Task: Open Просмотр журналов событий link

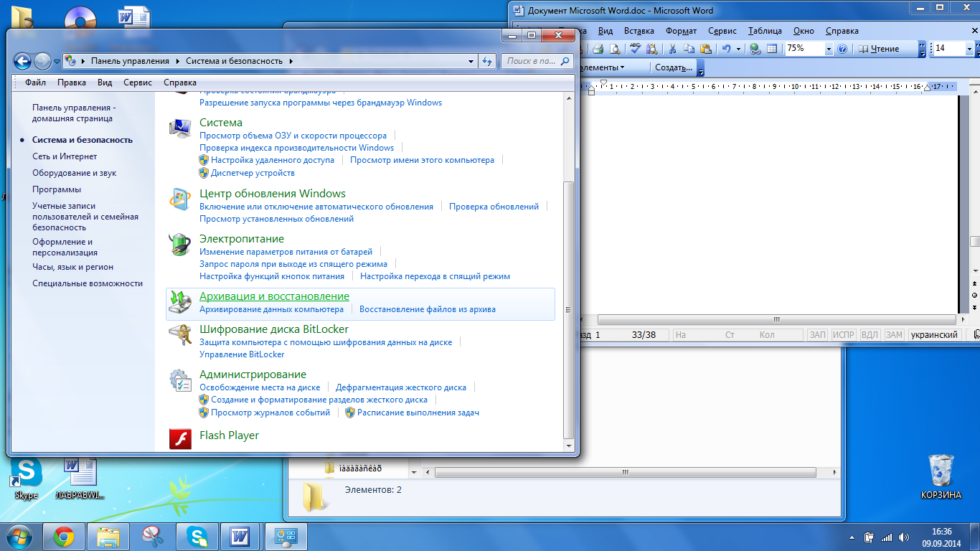Action: (270, 413)
